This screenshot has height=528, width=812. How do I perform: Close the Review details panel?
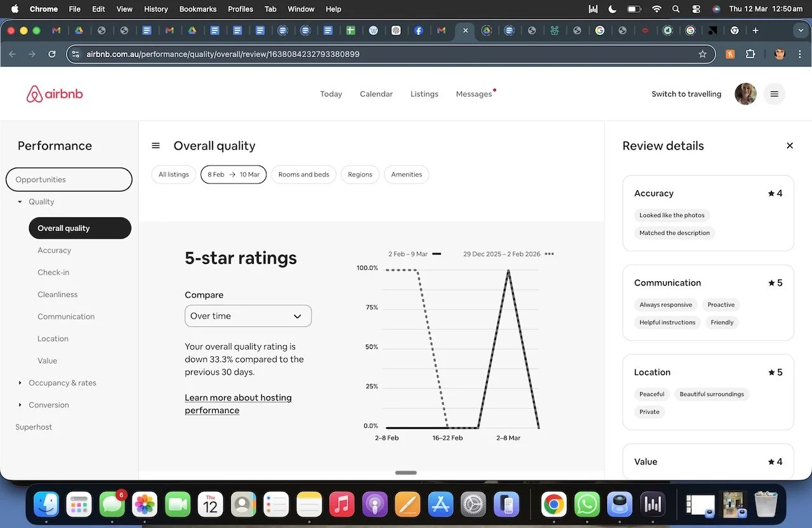pyautogui.click(x=789, y=145)
